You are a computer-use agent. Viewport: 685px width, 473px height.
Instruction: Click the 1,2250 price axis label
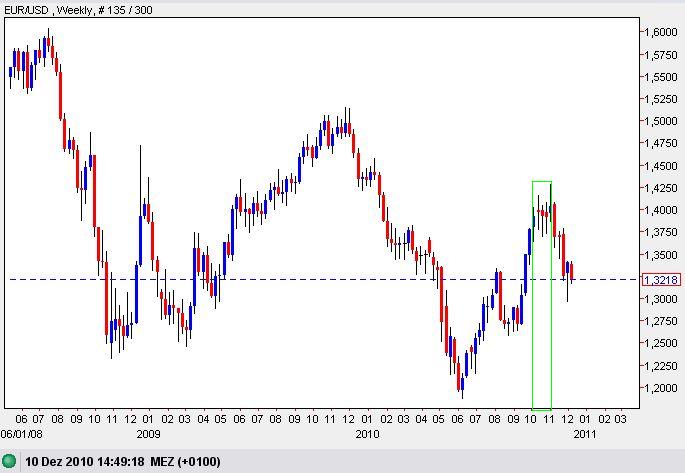[661, 366]
